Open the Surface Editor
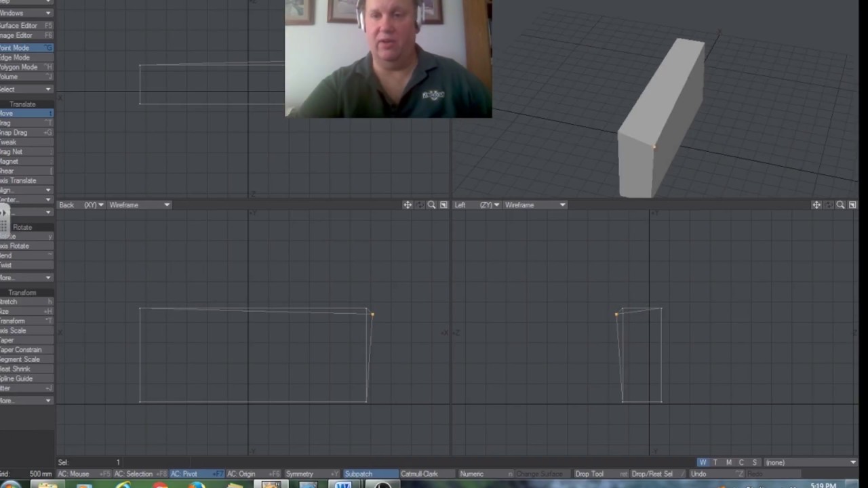The height and width of the screenshot is (488, 868). pyautogui.click(x=26, y=26)
